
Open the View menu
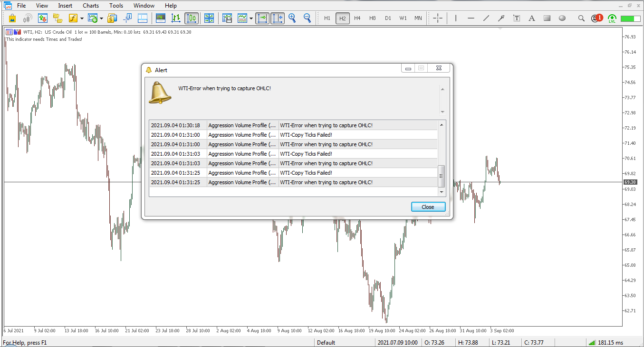tap(42, 6)
